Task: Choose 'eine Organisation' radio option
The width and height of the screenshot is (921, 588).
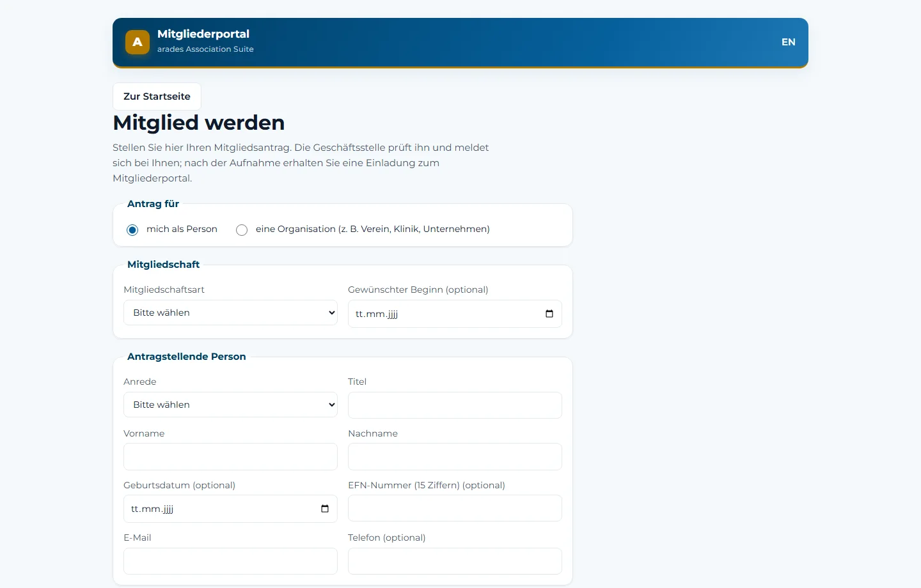Action: click(242, 230)
